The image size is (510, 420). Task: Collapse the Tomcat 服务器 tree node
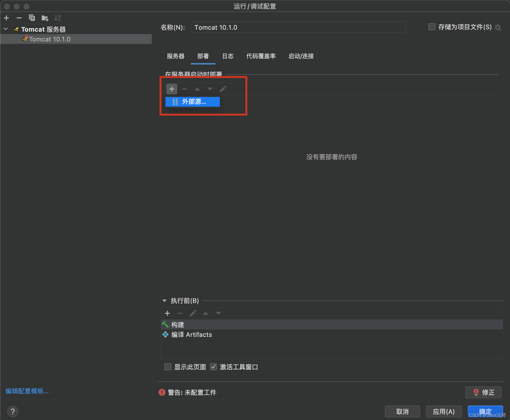coord(6,29)
